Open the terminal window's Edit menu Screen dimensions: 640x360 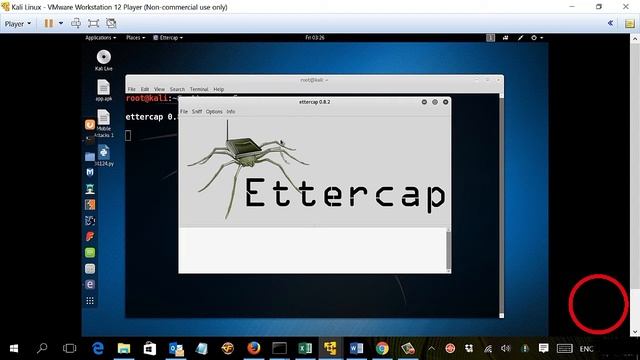[x=145, y=89]
